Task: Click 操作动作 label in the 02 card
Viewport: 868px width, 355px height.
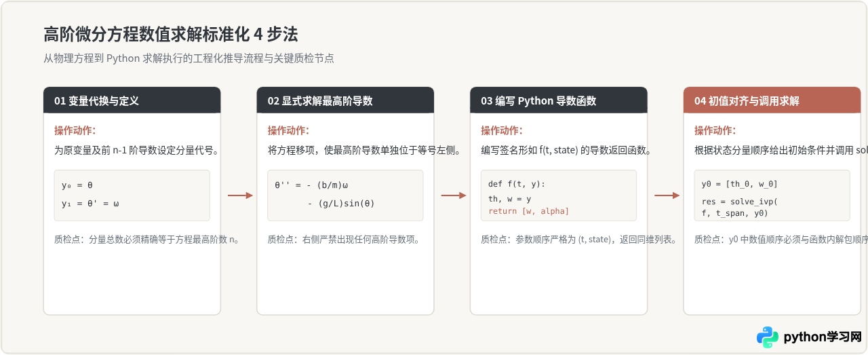Action: point(288,130)
